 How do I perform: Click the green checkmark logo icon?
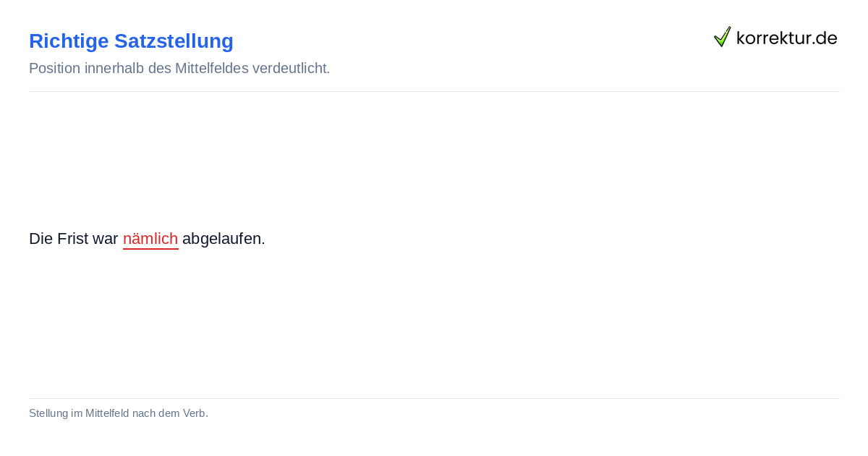[x=723, y=37]
